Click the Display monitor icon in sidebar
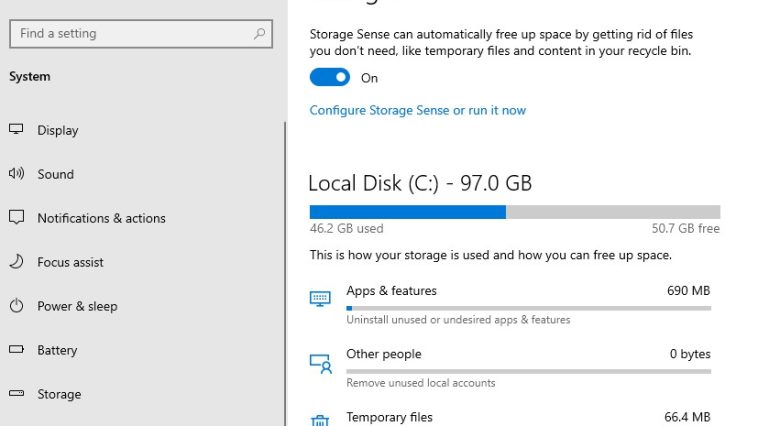This screenshot has width=758, height=426. pos(16,130)
